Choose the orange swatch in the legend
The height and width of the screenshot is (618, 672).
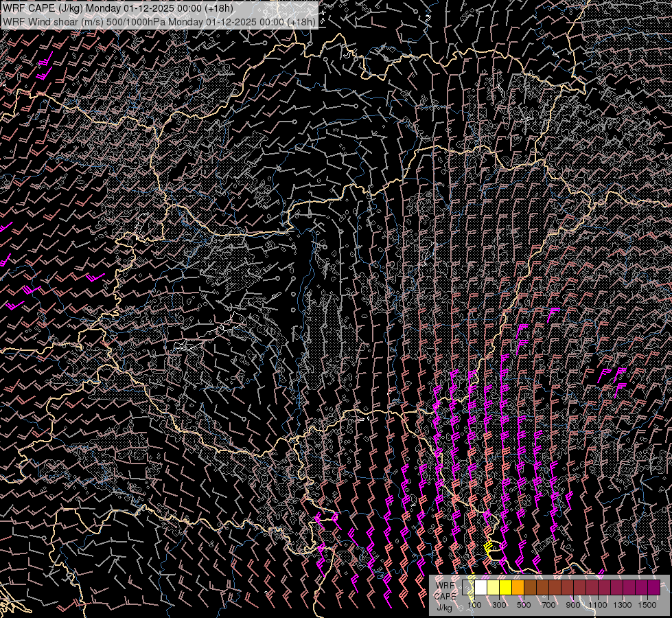click(x=518, y=588)
